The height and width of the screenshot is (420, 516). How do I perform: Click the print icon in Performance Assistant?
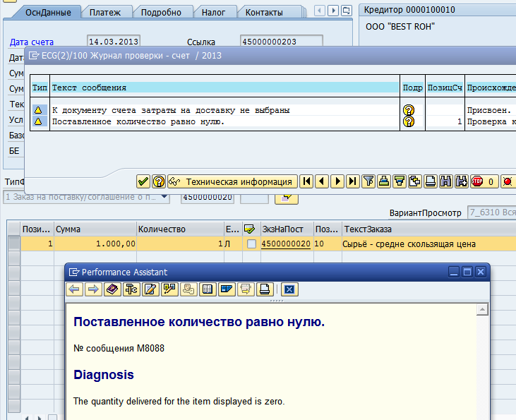point(265,289)
